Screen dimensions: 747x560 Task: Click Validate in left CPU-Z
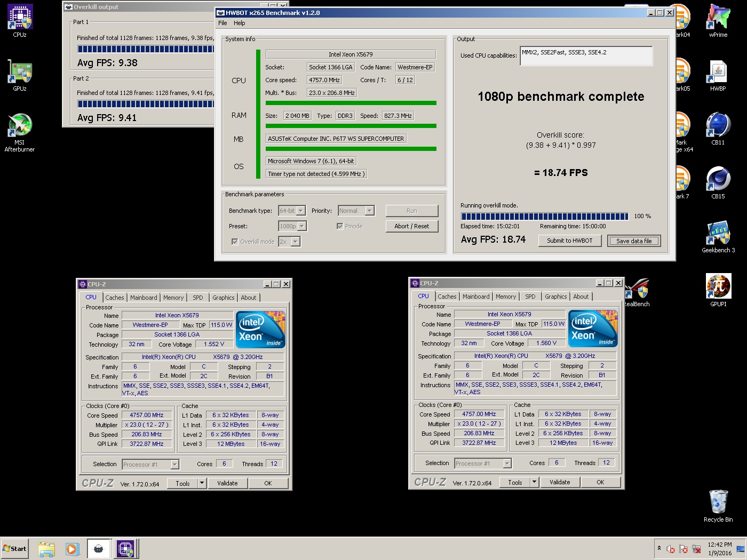227,483
